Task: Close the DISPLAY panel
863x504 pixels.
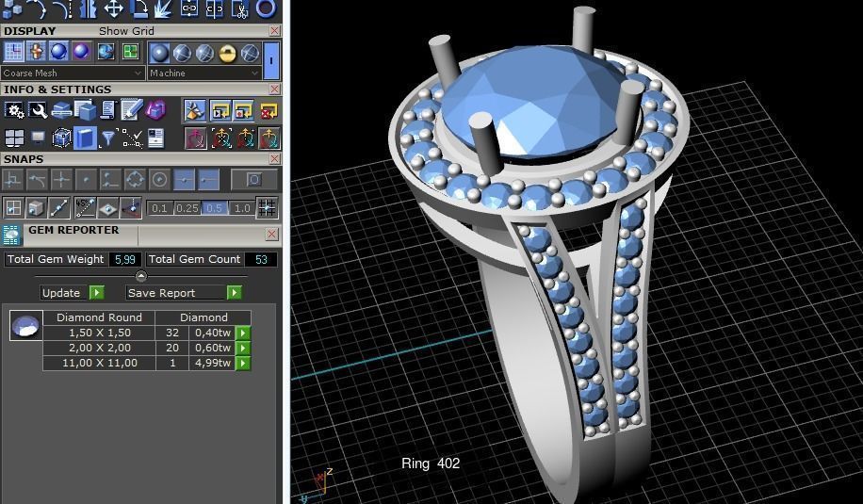Action: (274, 31)
